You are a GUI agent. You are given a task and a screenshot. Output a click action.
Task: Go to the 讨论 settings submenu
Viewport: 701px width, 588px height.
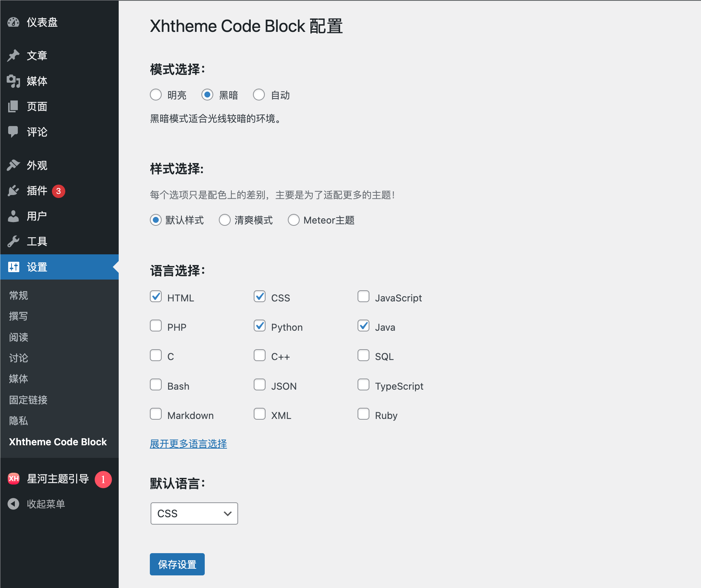click(19, 358)
